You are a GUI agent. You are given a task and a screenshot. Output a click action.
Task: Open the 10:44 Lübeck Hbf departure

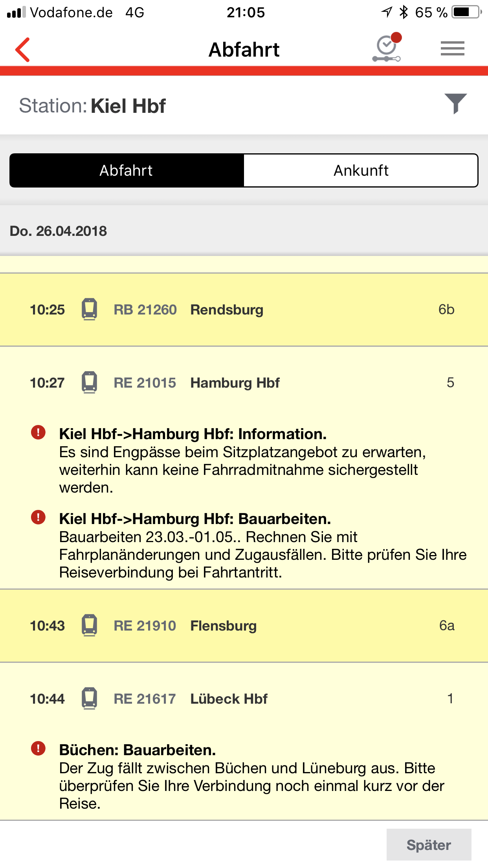click(x=229, y=699)
